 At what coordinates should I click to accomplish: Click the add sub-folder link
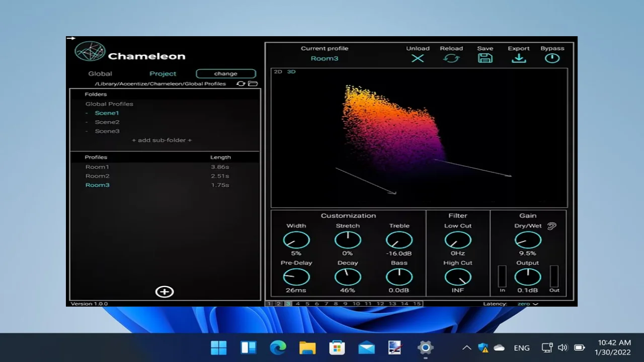click(162, 140)
